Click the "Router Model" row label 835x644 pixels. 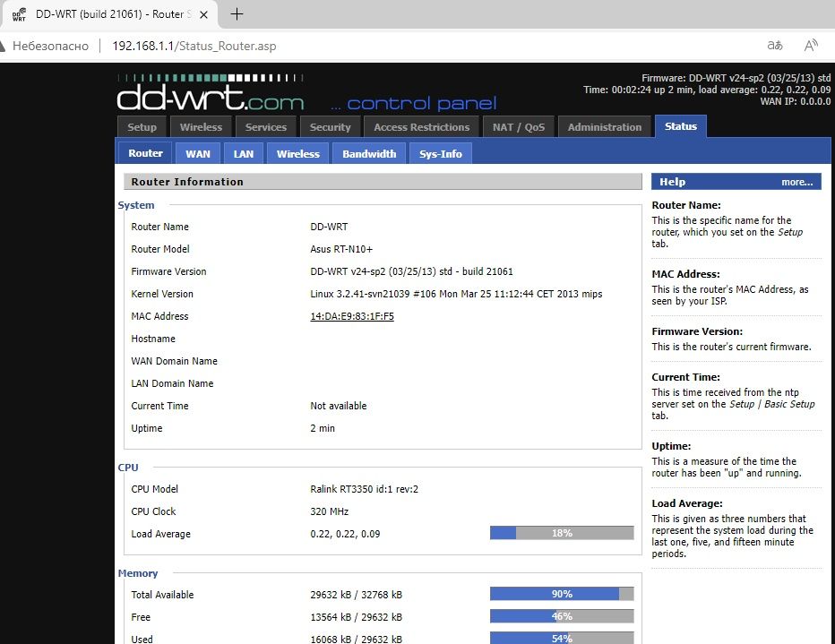click(160, 249)
